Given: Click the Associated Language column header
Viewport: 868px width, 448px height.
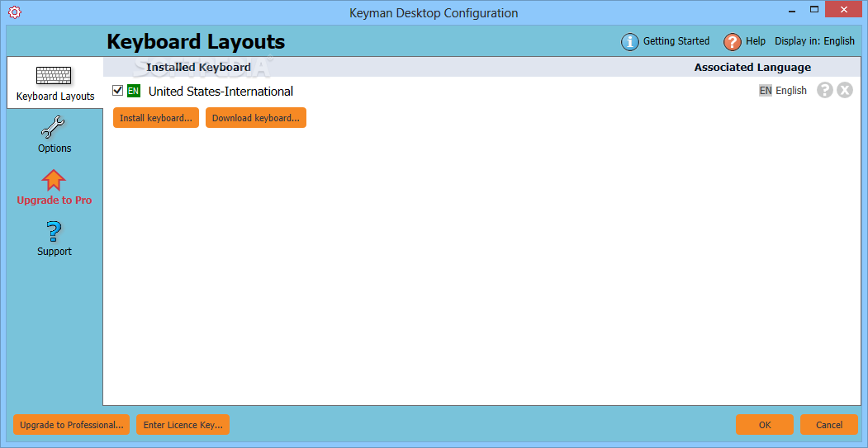Looking at the screenshot, I should tap(753, 68).
